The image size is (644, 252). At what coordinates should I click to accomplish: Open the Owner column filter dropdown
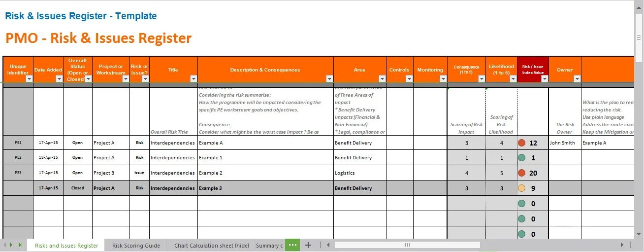point(577,79)
